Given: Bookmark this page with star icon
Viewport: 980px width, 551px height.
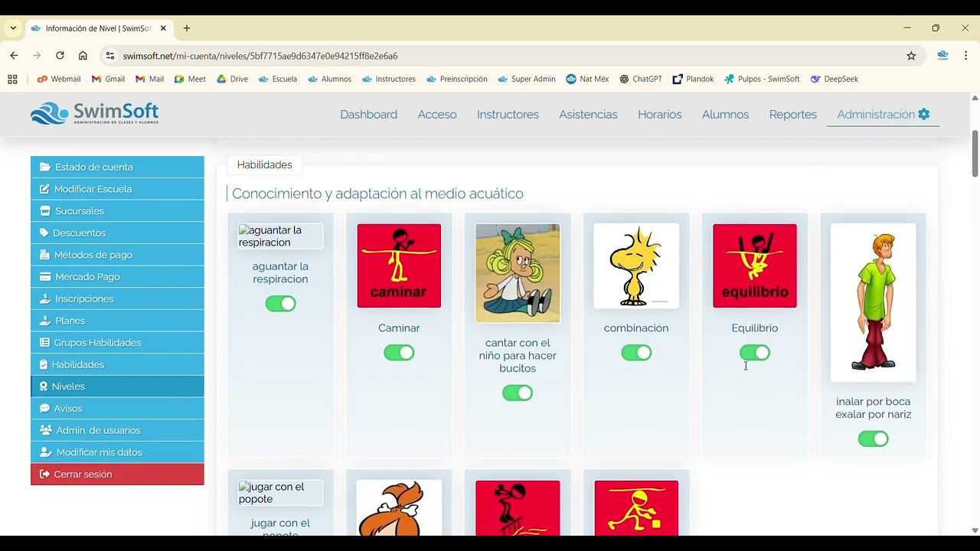Looking at the screenshot, I should coord(911,56).
